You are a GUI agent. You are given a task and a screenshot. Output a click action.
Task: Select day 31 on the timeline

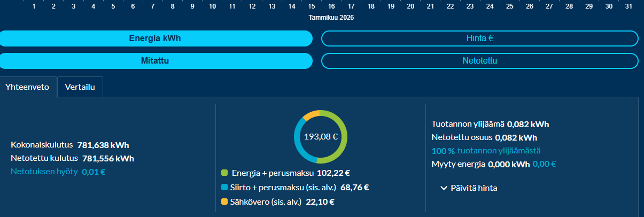pos(629,6)
